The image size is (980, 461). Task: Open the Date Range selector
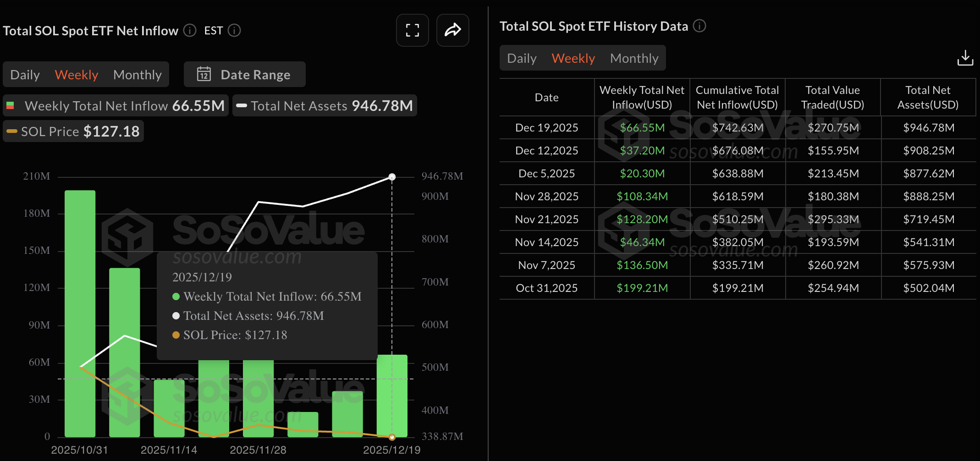(244, 74)
